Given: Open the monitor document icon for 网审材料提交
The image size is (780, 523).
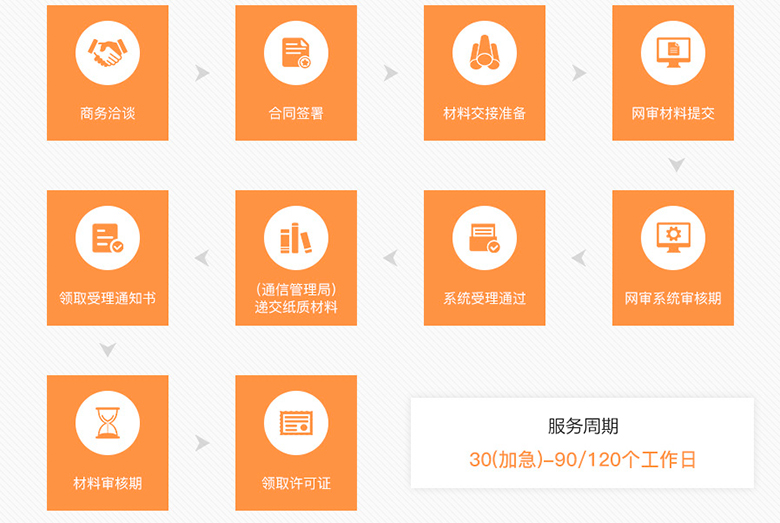Looking at the screenshot, I should (x=673, y=52).
